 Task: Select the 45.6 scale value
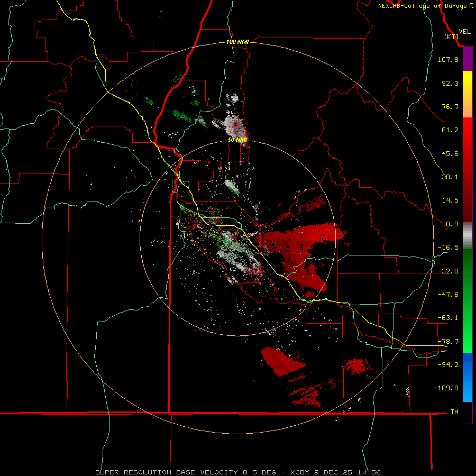(x=450, y=153)
